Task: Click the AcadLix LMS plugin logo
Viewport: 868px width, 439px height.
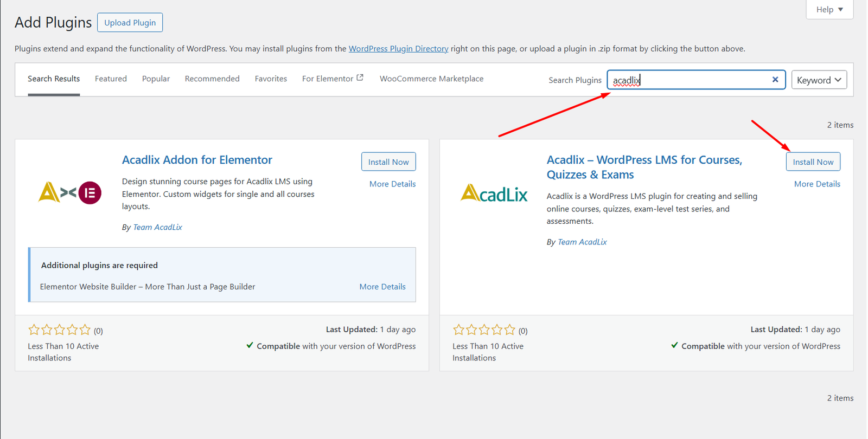Action: coord(494,193)
